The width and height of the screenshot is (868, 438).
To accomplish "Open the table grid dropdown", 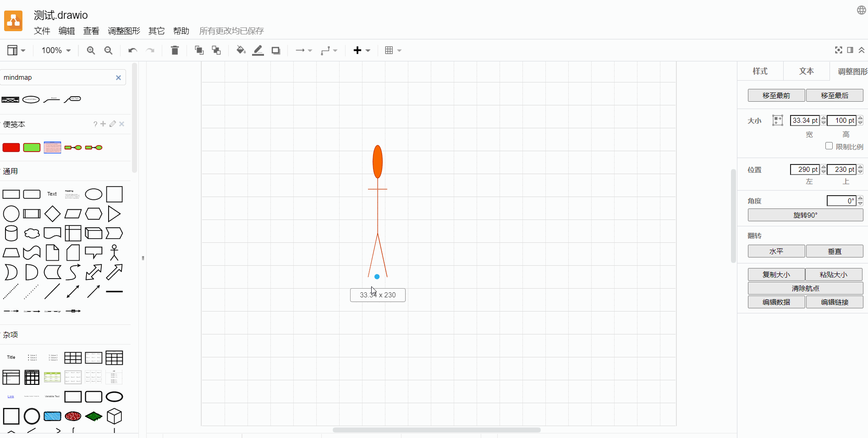I will click(393, 50).
